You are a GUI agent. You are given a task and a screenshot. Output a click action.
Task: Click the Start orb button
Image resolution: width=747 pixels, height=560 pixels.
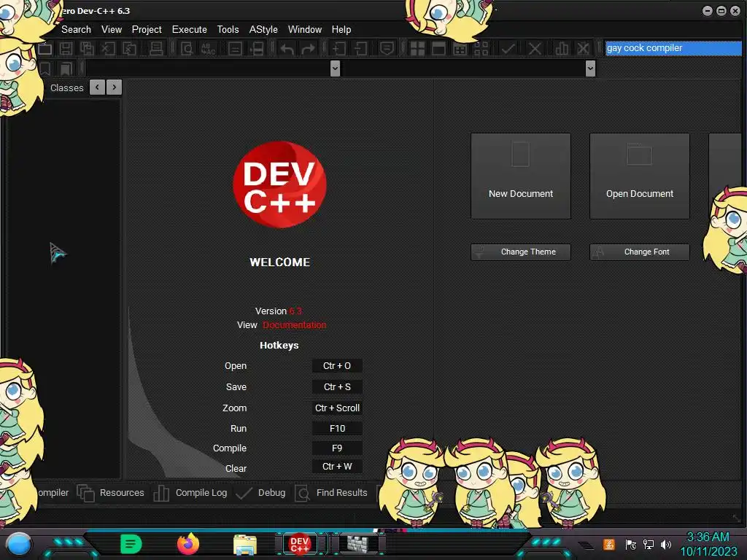(x=19, y=545)
